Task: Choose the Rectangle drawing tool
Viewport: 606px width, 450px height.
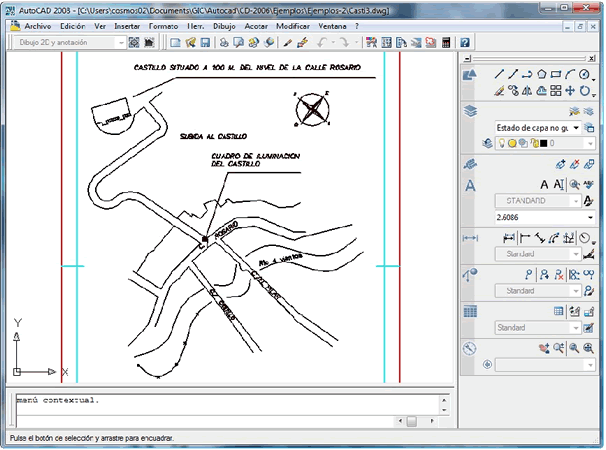Action: (x=555, y=74)
